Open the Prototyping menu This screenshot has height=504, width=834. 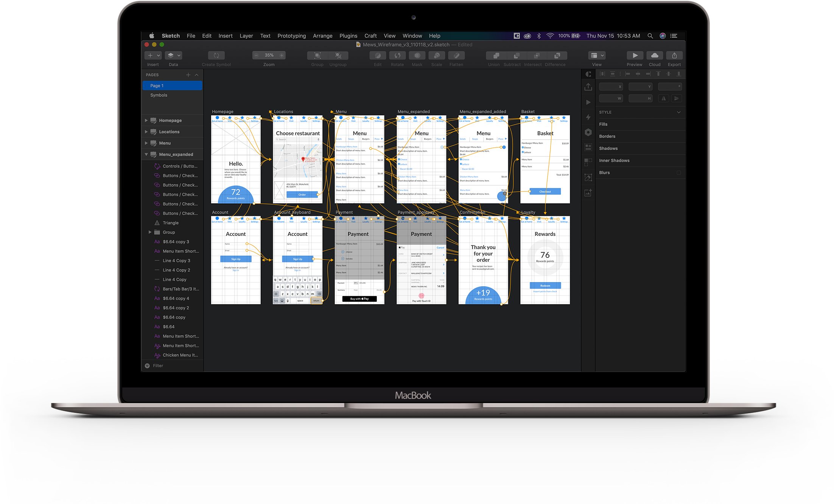pos(291,36)
